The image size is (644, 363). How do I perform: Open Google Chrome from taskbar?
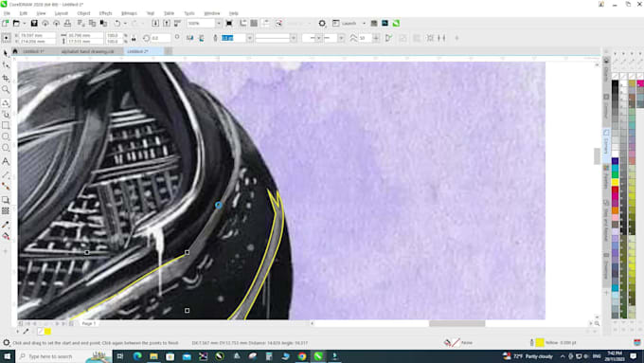point(302,356)
